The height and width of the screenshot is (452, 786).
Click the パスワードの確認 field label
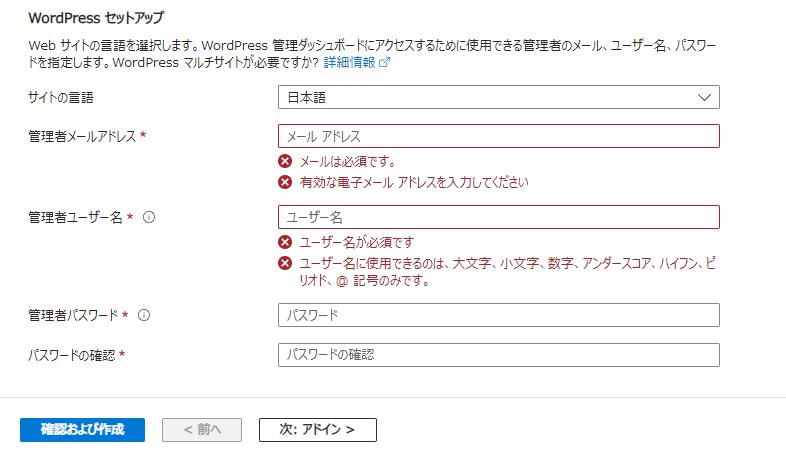click(72, 355)
